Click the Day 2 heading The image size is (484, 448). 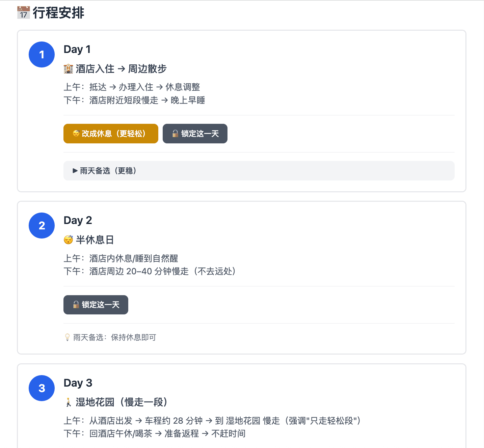[78, 220]
